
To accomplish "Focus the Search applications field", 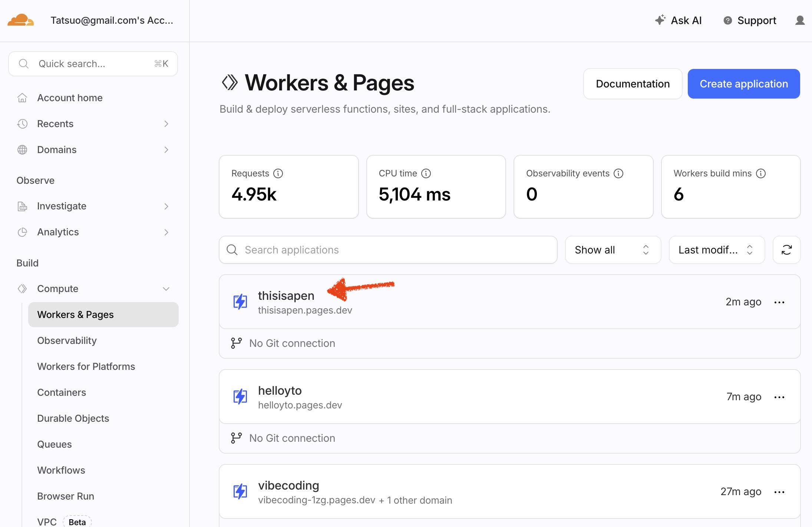I will [388, 250].
